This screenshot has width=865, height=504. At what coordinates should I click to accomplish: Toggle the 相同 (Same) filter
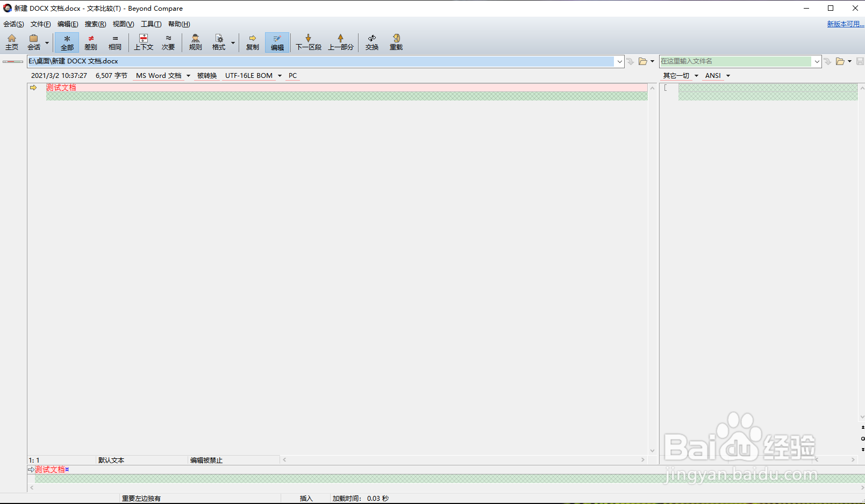coord(115,42)
